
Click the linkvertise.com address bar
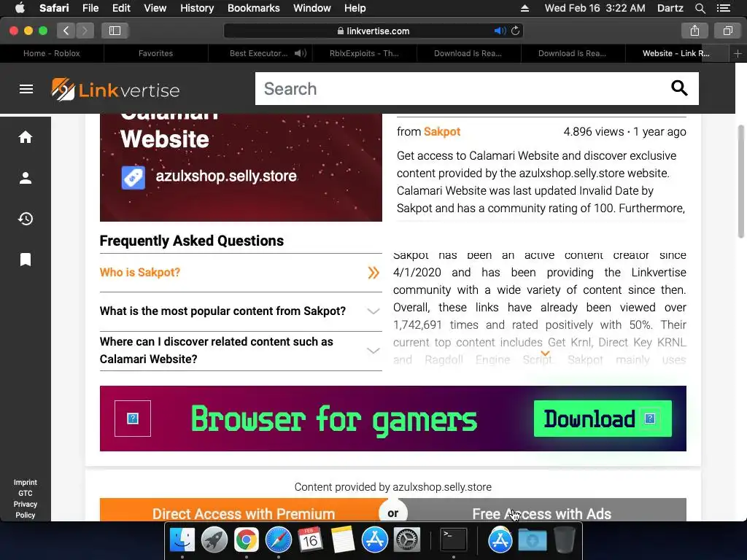373,31
